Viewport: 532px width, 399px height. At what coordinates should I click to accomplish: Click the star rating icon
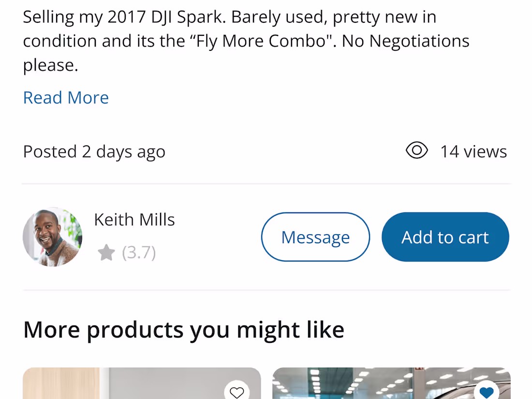point(106,252)
